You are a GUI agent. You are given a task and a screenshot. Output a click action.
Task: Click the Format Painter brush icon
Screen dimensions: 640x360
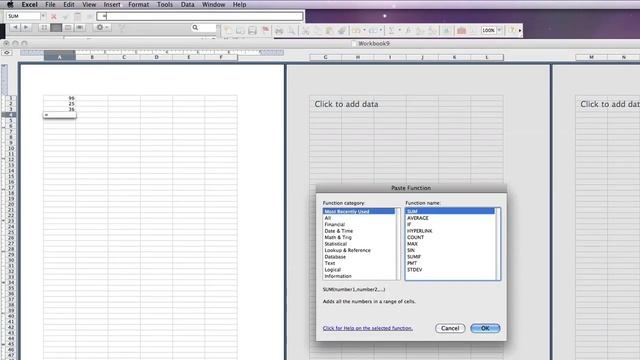coord(342,30)
